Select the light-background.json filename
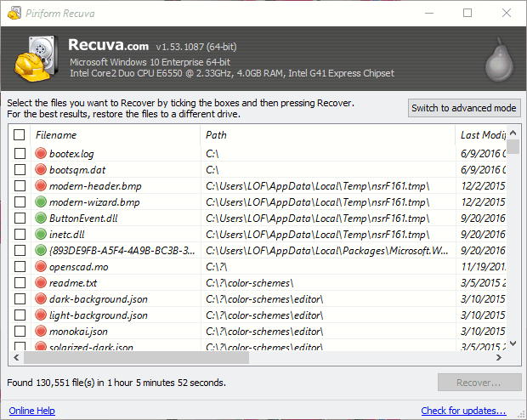Image resolution: width=527 pixels, height=420 pixels. tap(98, 315)
